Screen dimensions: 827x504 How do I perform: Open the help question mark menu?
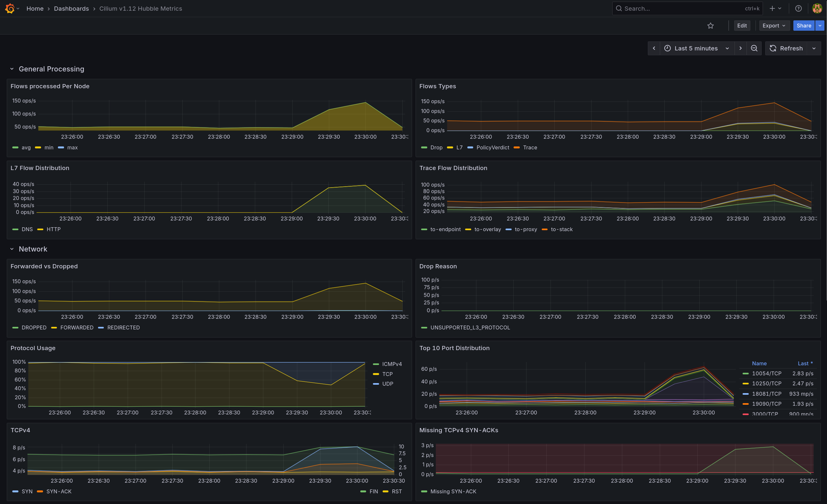(x=799, y=8)
